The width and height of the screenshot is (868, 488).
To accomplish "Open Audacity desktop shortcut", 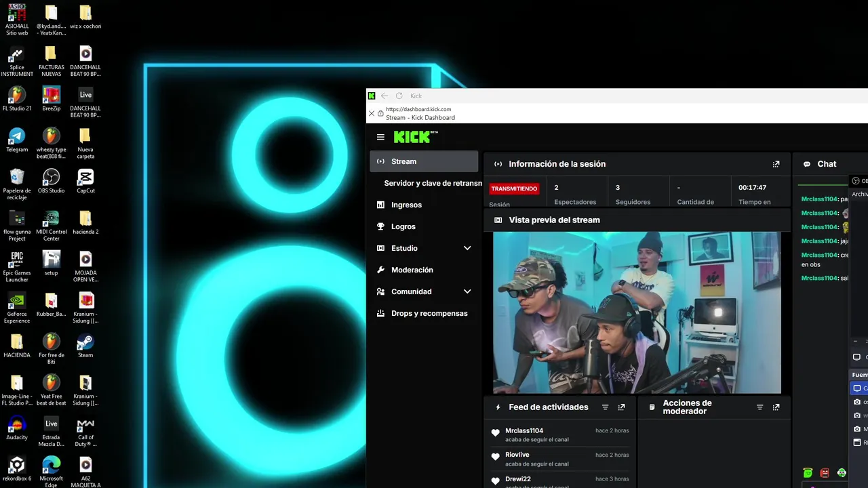I will pos(17,428).
